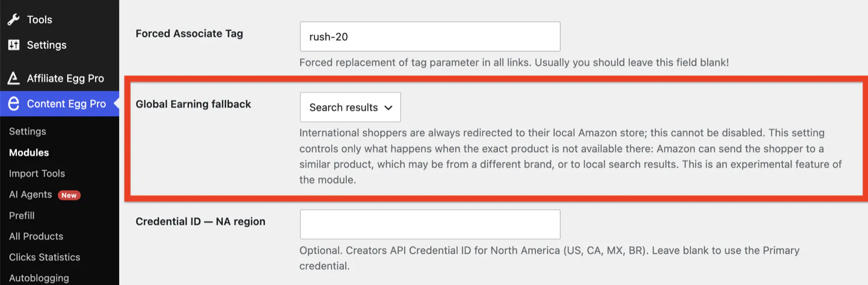Click the New badge next to AI Agents
The width and height of the screenshot is (868, 285).
tap(69, 195)
